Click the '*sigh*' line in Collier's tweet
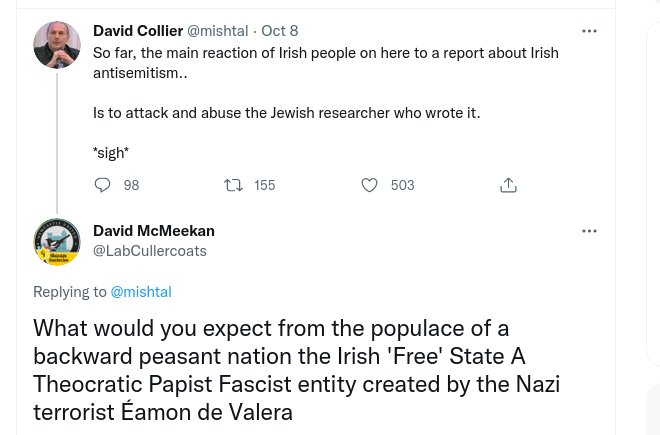The image size is (660, 435). (x=111, y=153)
